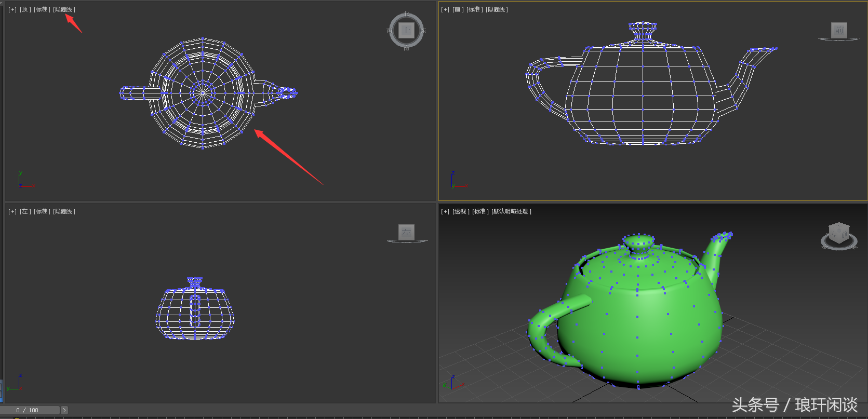
Task: Open 标准 menu in the 顶 viewport
Action: (x=42, y=9)
